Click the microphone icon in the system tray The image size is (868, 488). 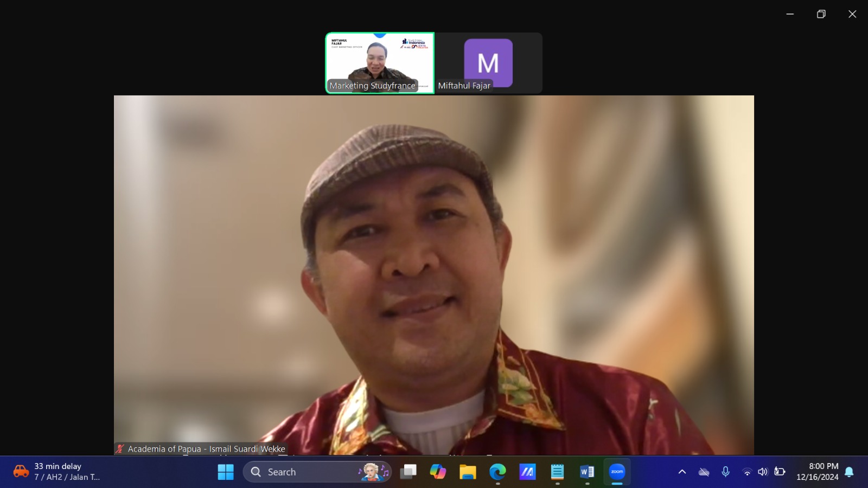[725, 472]
